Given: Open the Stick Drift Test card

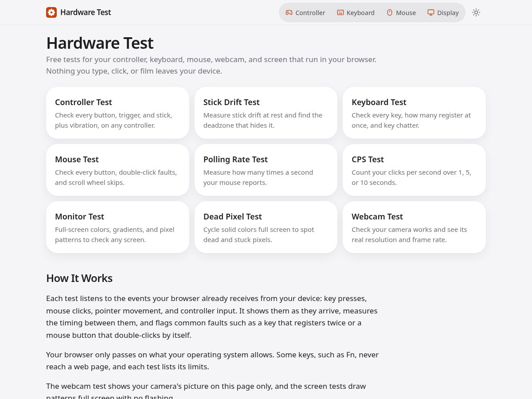Looking at the screenshot, I should tap(266, 113).
